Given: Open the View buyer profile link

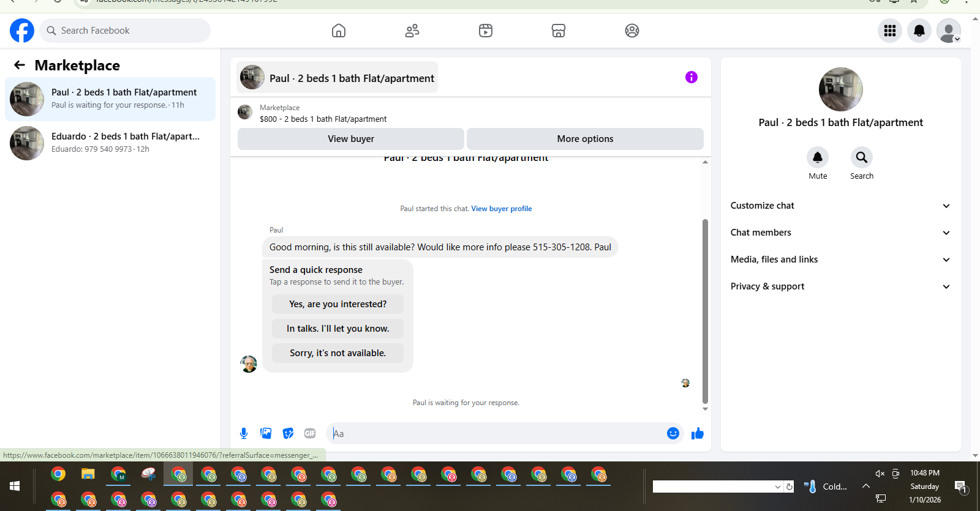Looking at the screenshot, I should point(502,209).
